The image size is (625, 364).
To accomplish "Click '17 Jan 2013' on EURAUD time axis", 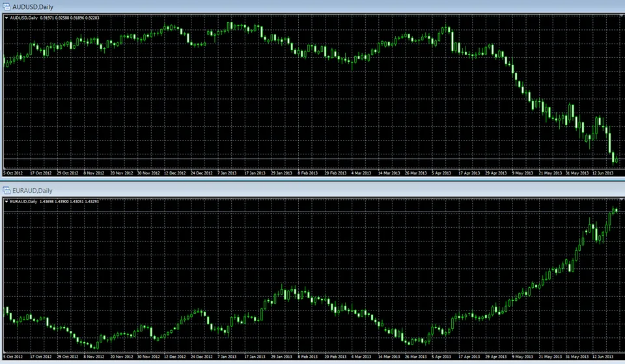I will (x=255, y=357).
